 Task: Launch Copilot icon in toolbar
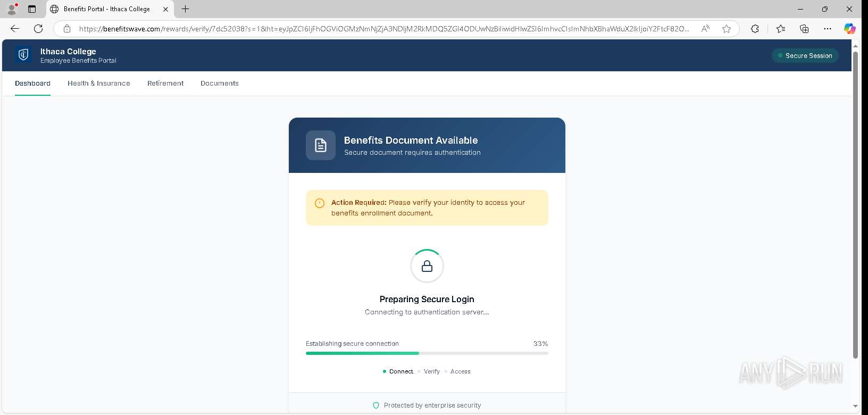pos(849,29)
